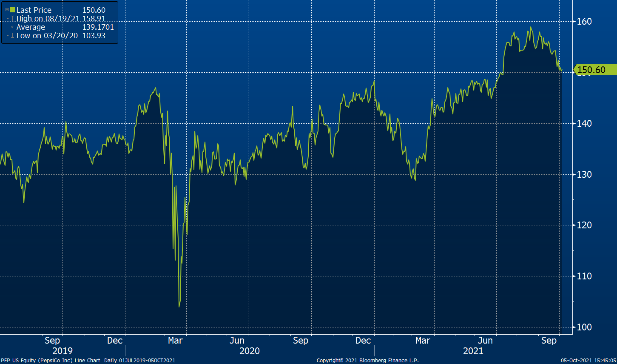Click 'High on 08/19/21' legend entry
The height and width of the screenshot is (364, 617).
point(48,19)
